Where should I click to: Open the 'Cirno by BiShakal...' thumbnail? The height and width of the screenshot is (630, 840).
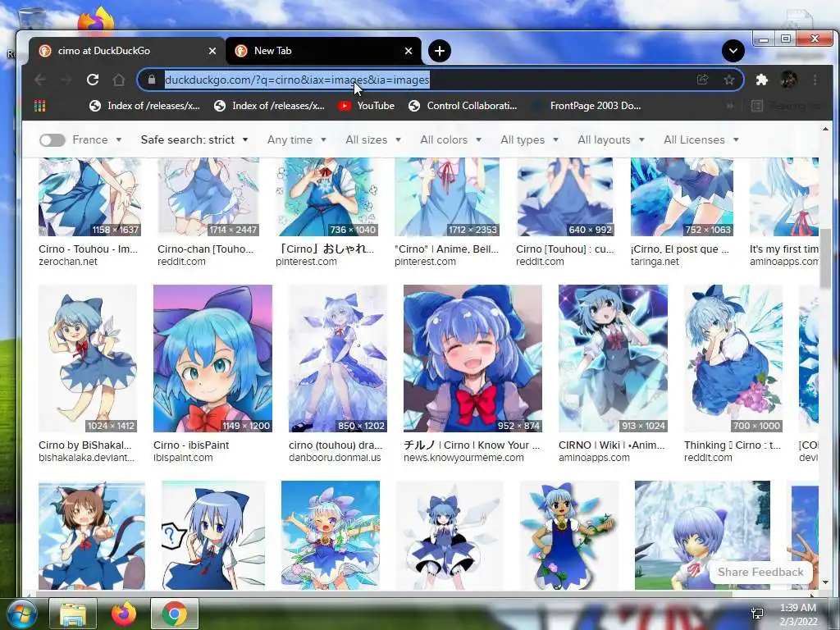point(88,358)
